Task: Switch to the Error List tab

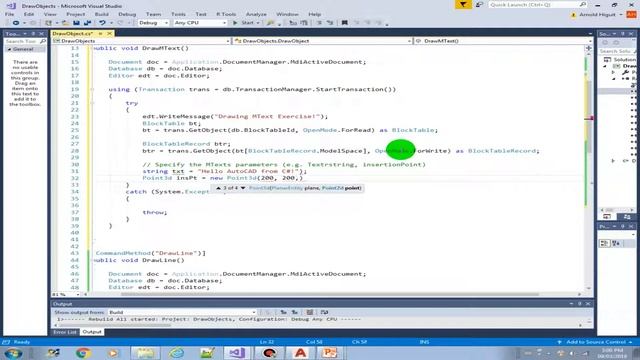Action: coord(65,332)
